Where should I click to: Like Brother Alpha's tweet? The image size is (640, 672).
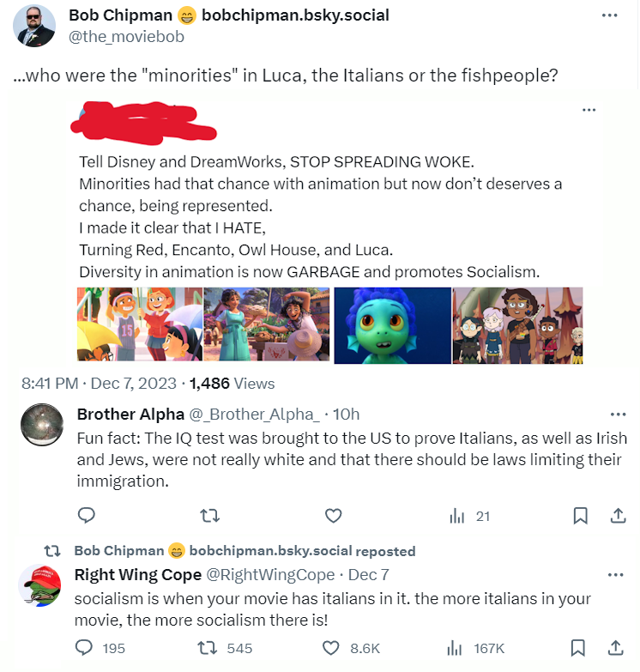[x=333, y=515]
